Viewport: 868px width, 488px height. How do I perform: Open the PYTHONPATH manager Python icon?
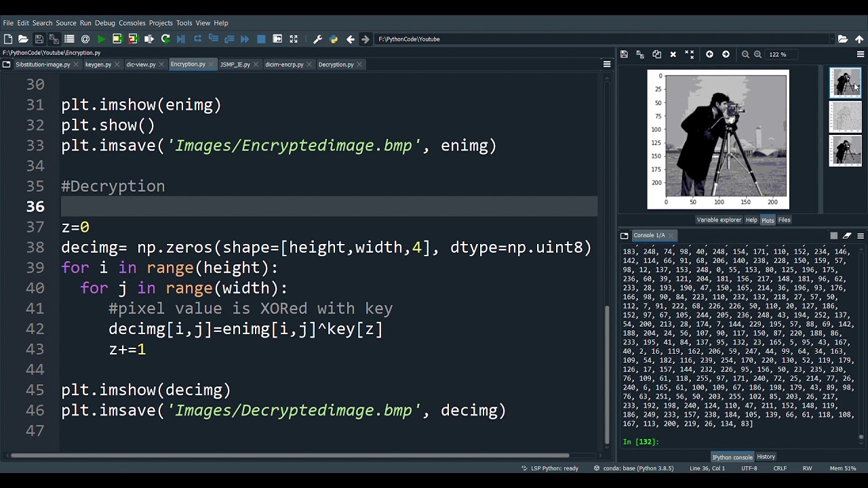334,39
